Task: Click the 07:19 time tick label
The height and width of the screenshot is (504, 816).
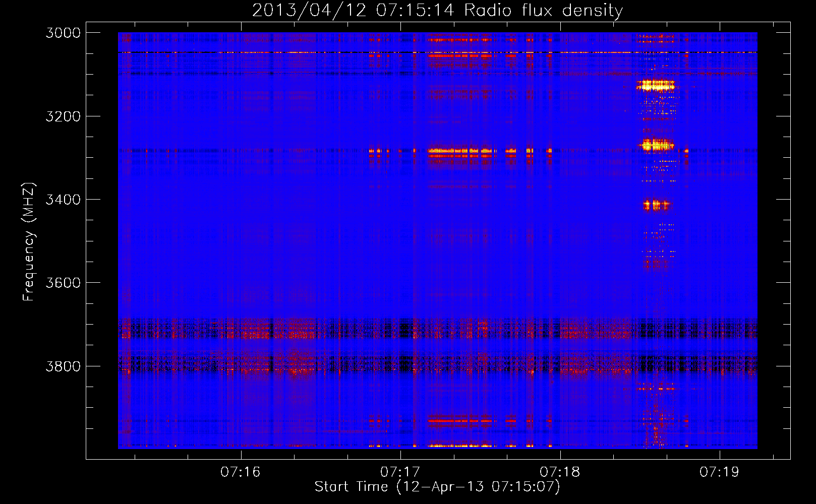Action: (x=719, y=472)
